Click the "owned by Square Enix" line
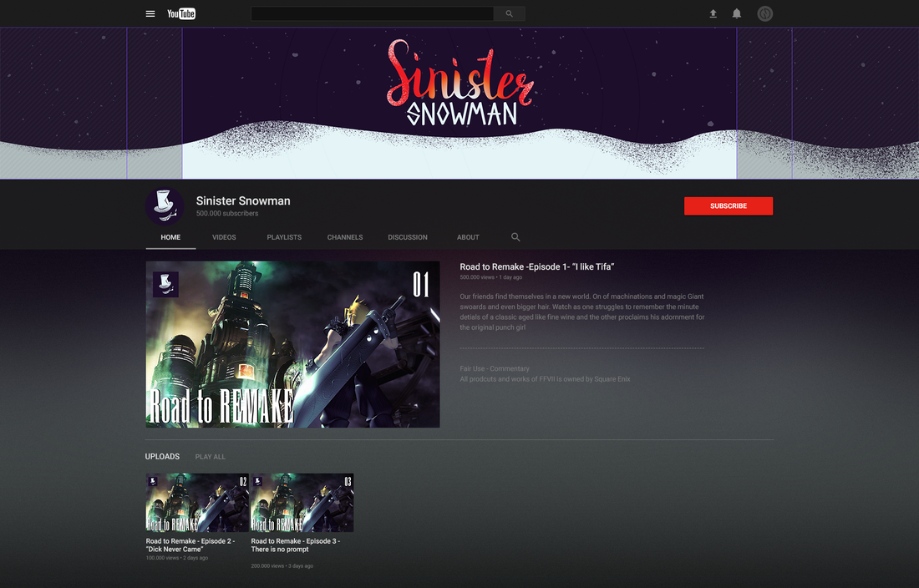This screenshot has height=588, width=919. click(545, 379)
